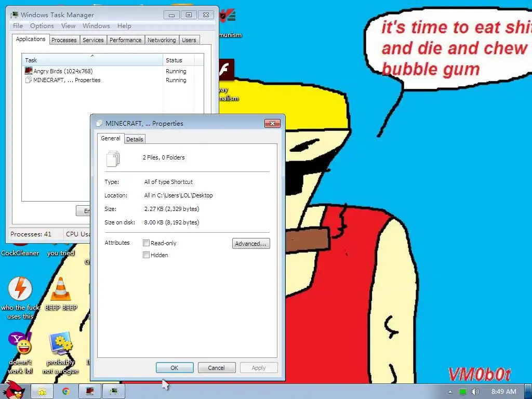Sort tasks by the Task column header

coord(92,60)
